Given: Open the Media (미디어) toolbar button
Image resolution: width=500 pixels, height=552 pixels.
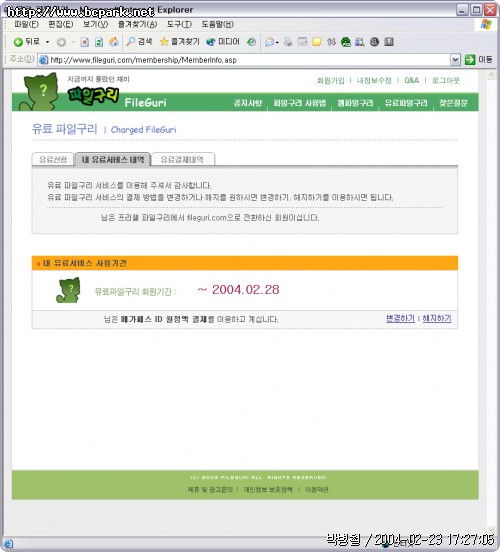Looking at the screenshot, I should 223,42.
